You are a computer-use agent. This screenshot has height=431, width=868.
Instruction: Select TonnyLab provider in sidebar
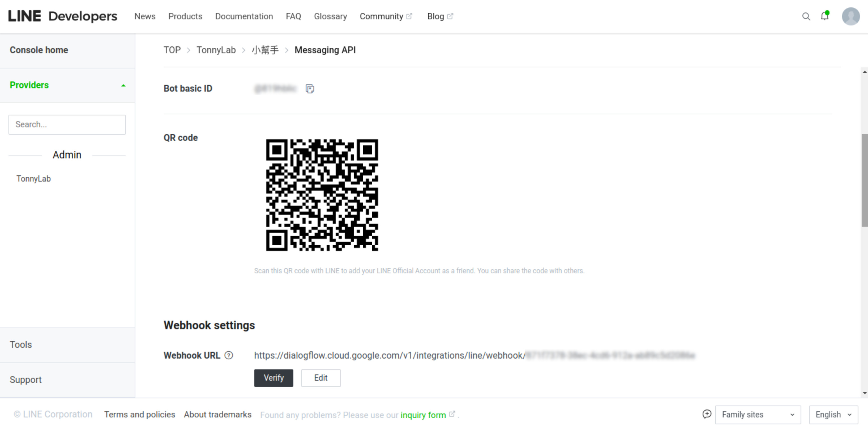(34, 179)
